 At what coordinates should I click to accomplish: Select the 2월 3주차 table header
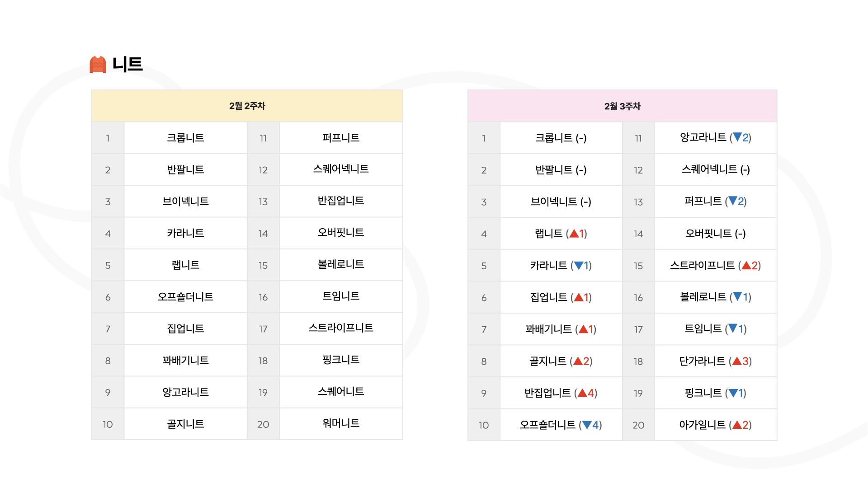coord(622,106)
